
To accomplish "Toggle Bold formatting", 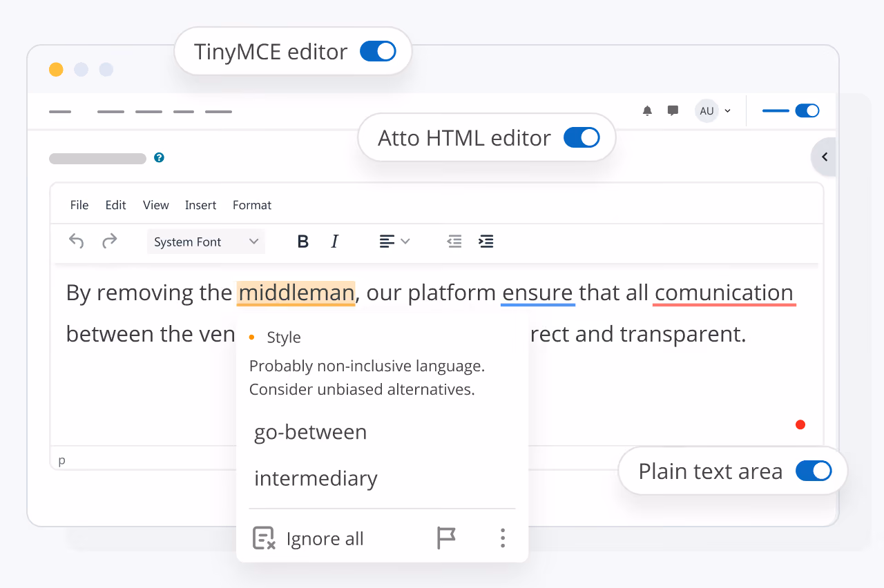I will 302,242.
